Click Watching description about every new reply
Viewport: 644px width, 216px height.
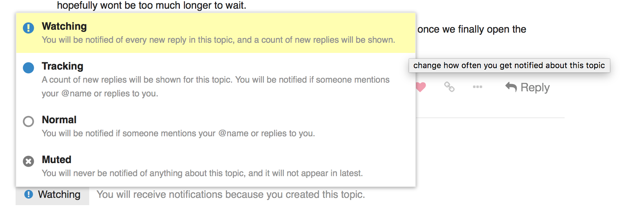click(218, 40)
